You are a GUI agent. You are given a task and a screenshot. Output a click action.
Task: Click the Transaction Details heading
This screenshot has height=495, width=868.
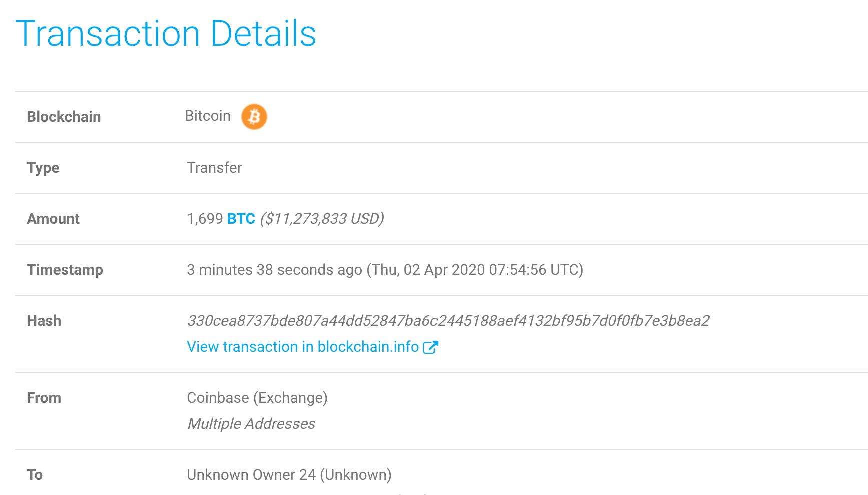point(166,34)
